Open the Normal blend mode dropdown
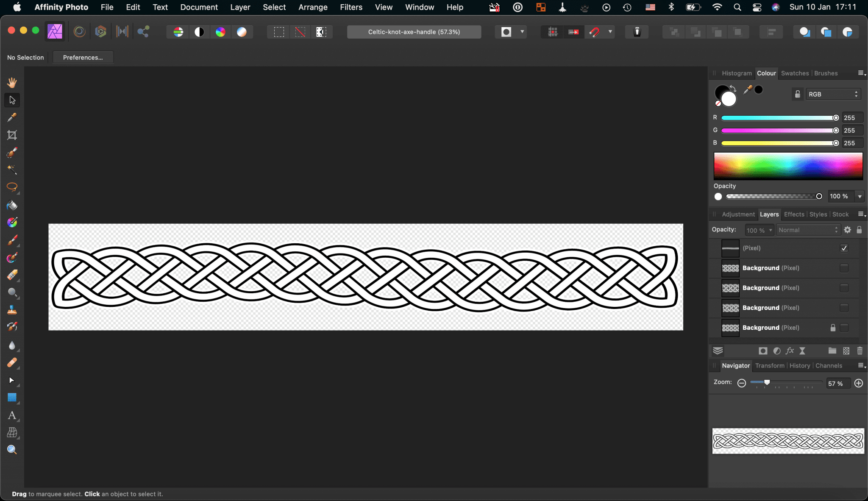Image resolution: width=868 pixels, height=501 pixels. pyautogui.click(x=808, y=230)
